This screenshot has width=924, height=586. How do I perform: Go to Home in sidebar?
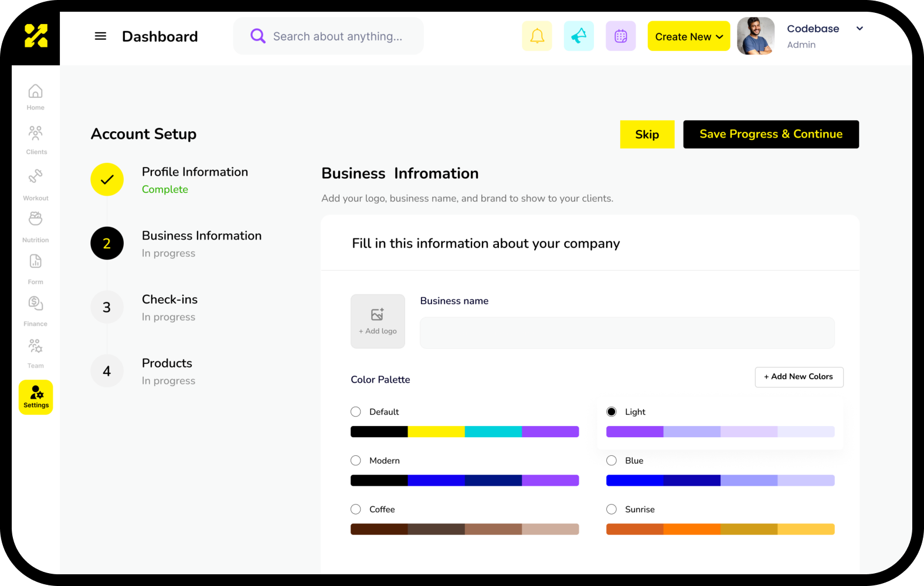36,97
